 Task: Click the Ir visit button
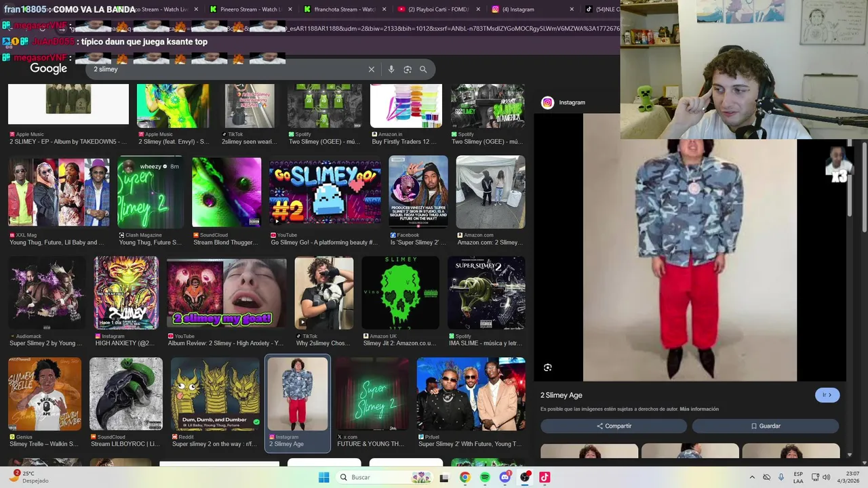pos(827,395)
